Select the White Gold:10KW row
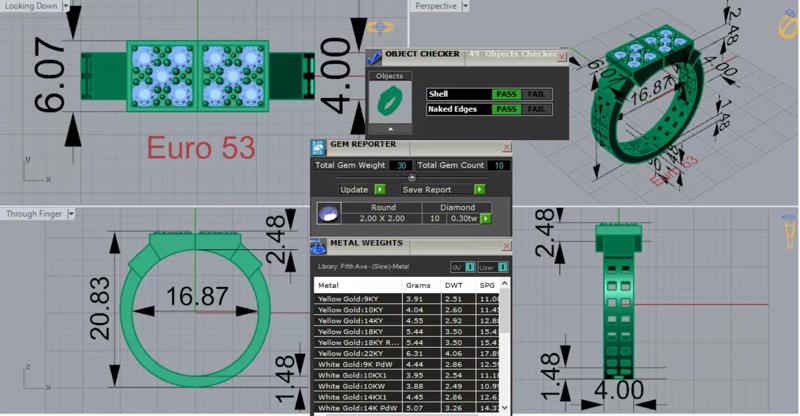Screen dimensions: 800x416 pos(407,386)
